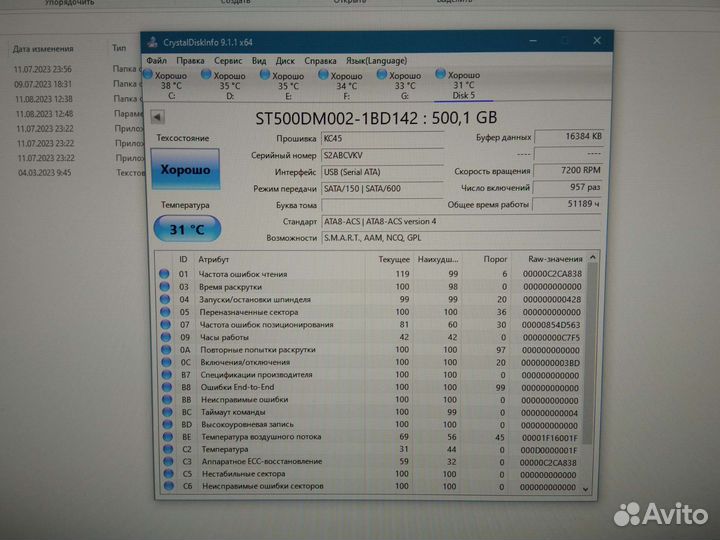Image resolution: width=720 pixels, height=540 pixels.
Task: Click the Порог column header
Action: tap(495, 259)
